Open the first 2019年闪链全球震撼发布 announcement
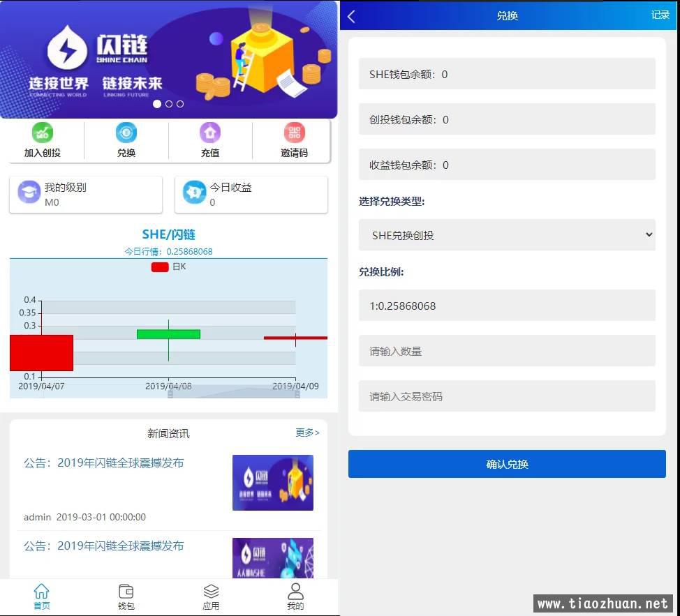Viewport: 680px width, 616px height. (x=103, y=463)
